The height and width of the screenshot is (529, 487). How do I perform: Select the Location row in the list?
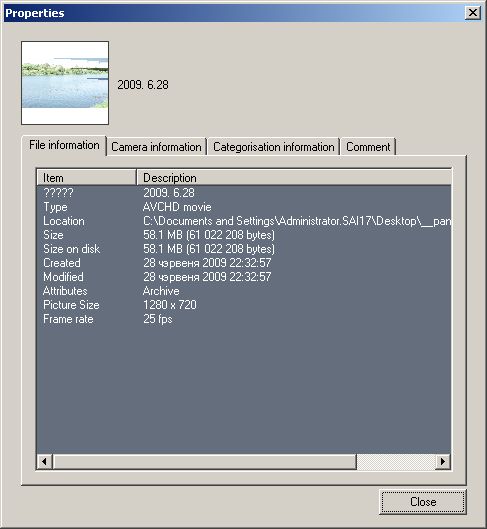244,221
